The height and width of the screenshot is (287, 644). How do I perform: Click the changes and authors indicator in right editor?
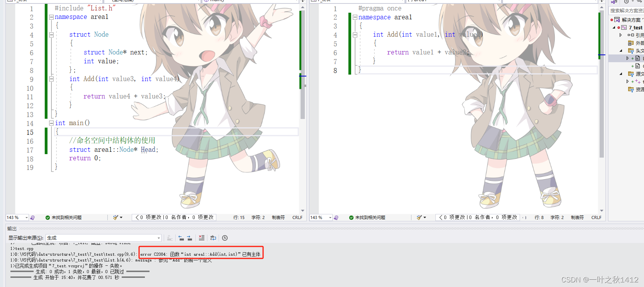click(x=477, y=217)
